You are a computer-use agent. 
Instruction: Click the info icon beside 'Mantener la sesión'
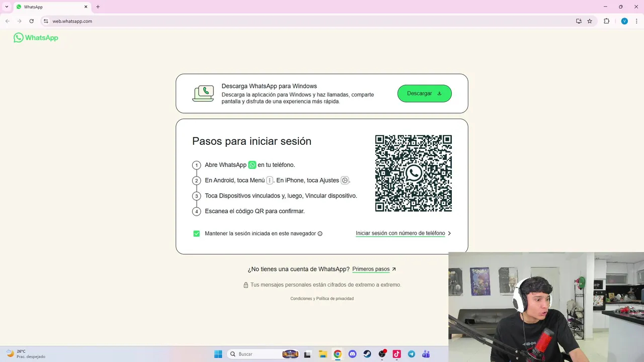point(320,233)
